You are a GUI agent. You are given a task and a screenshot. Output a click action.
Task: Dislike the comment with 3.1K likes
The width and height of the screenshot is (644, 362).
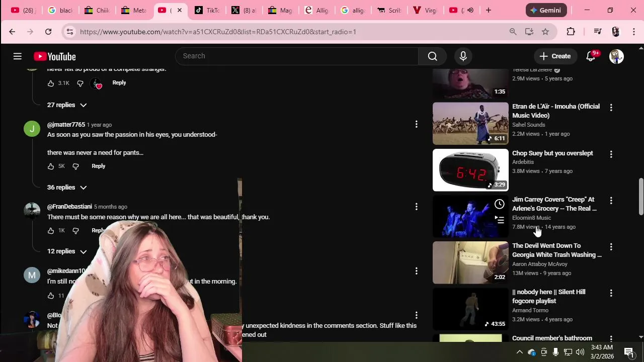tap(80, 83)
